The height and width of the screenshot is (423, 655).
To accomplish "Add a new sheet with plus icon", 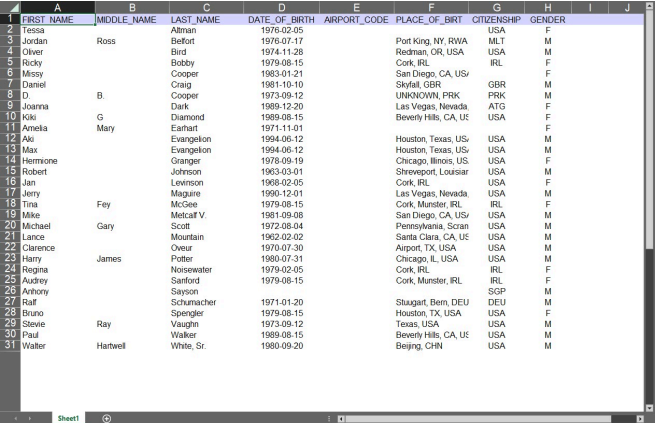I will coord(107,418).
